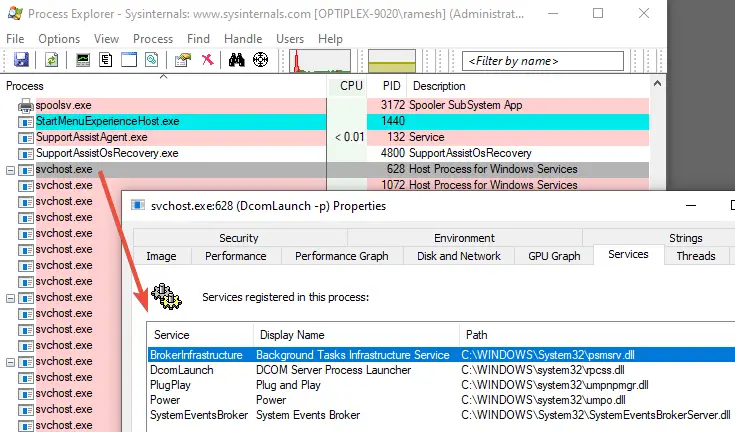Sort by the Process column header
The image size is (735, 432).
pyautogui.click(x=163, y=86)
